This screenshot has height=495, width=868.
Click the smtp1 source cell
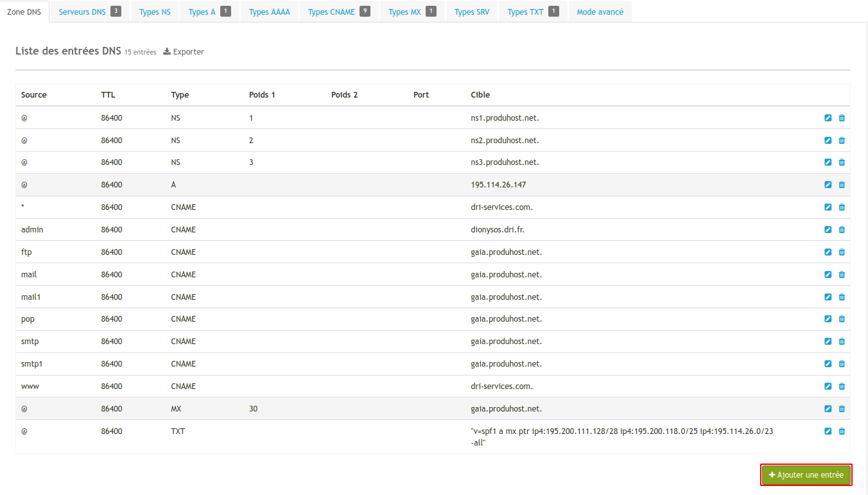(x=32, y=364)
